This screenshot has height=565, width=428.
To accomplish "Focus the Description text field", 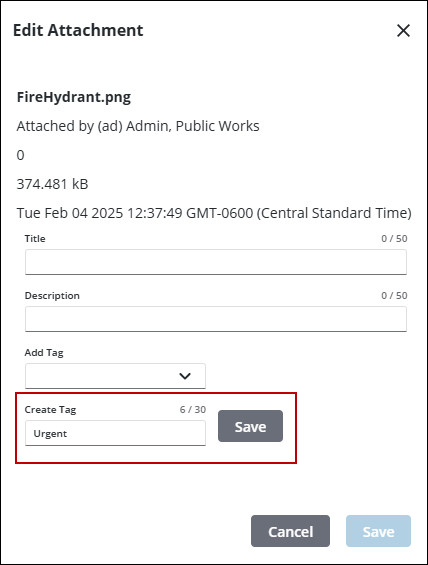I will click(x=216, y=319).
